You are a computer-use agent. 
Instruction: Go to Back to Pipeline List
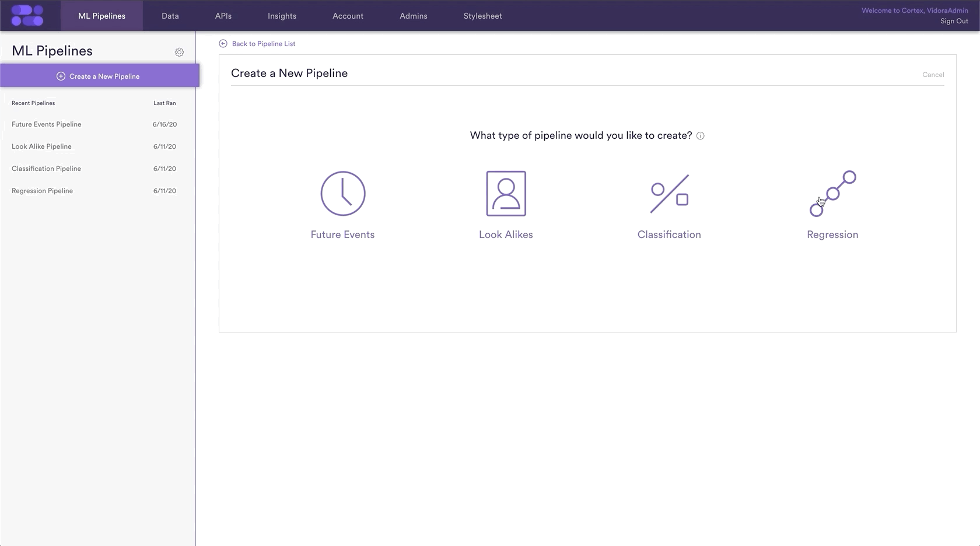[x=264, y=44]
